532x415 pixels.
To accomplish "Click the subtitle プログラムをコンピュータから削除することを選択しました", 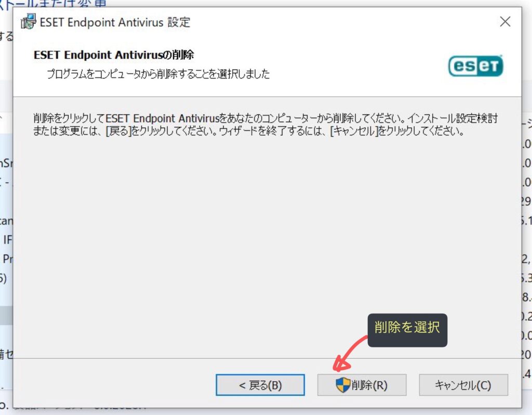I will tap(158, 74).
